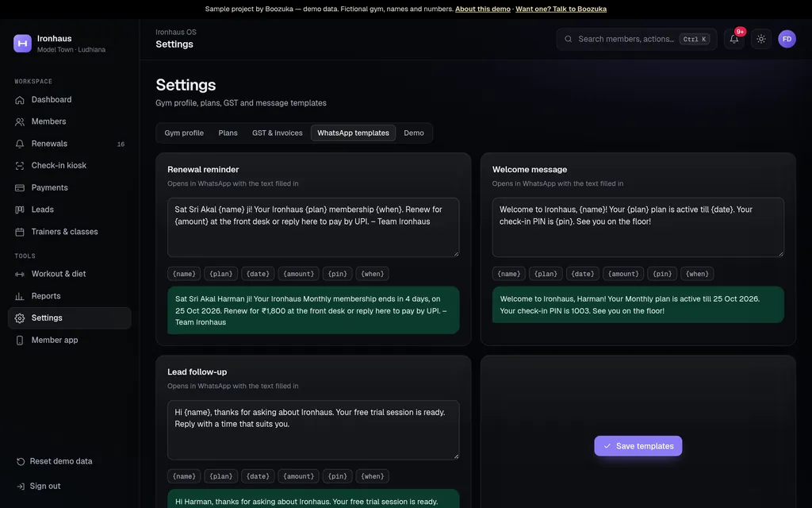Viewport: 812px width, 508px height.
Task: Open Member app in sidebar
Action: coord(70,340)
